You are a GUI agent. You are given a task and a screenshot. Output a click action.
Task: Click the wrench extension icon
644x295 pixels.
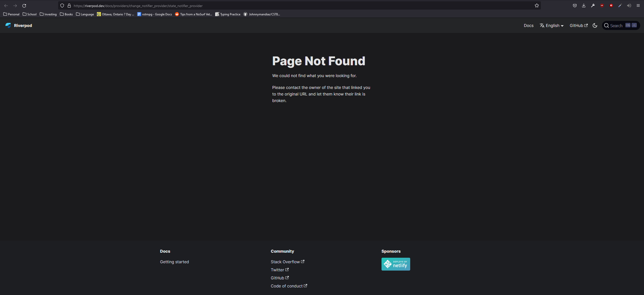point(592,6)
